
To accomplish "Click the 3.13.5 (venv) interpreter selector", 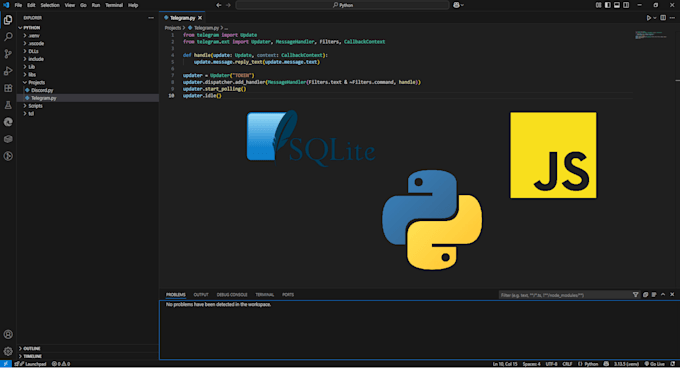I will click(x=627, y=364).
